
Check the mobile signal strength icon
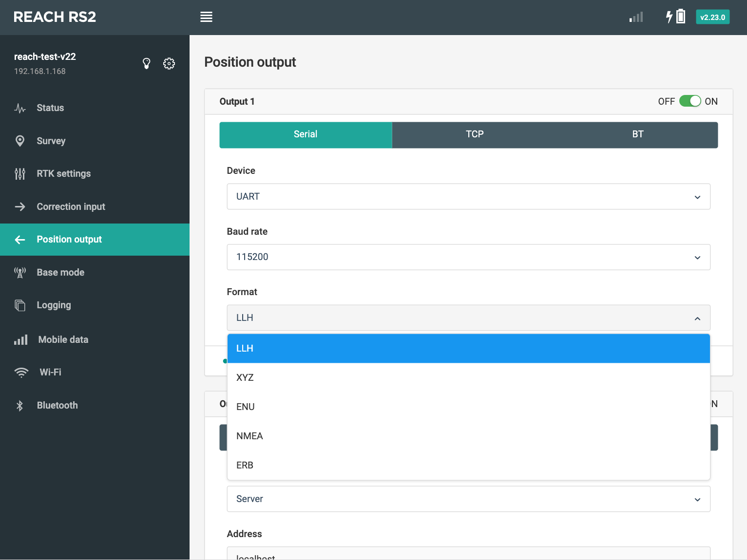[636, 17]
